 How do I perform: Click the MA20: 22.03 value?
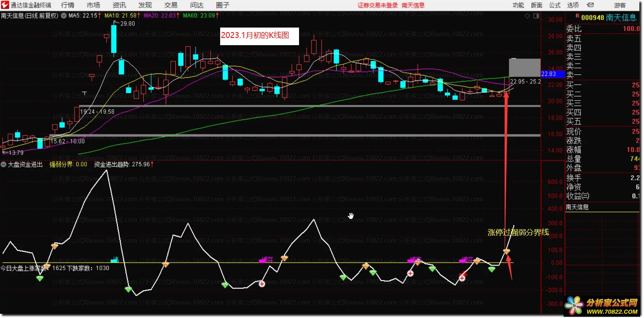(162, 16)
